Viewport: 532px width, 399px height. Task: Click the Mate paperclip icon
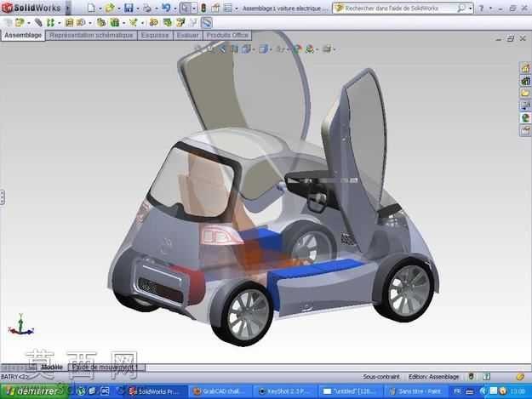coord(38,23)
